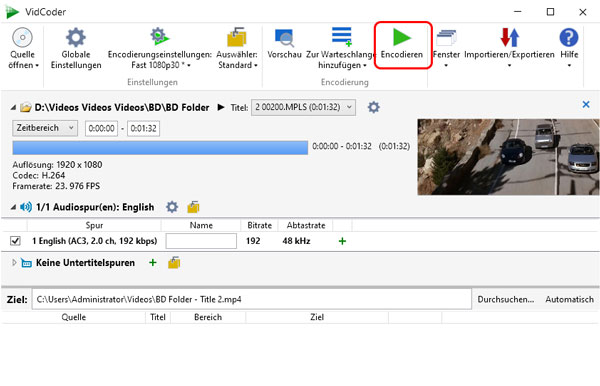Screen dimensions: 600x386
Task: Open Importieren/Exportieren menu
Action: 509,48
